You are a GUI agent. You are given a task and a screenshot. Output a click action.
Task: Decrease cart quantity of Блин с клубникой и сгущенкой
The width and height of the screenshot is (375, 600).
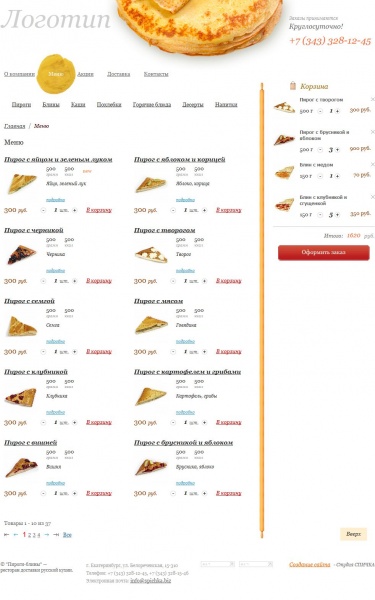point(320,215)
